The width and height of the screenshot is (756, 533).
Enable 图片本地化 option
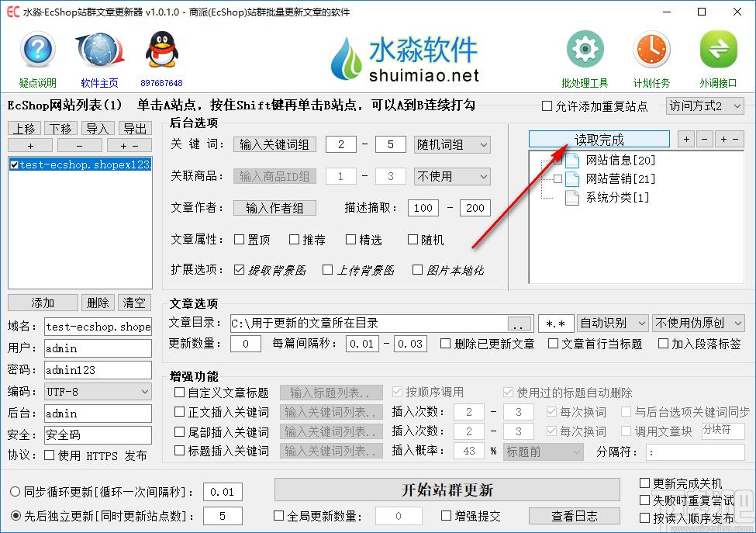point(417,270)
